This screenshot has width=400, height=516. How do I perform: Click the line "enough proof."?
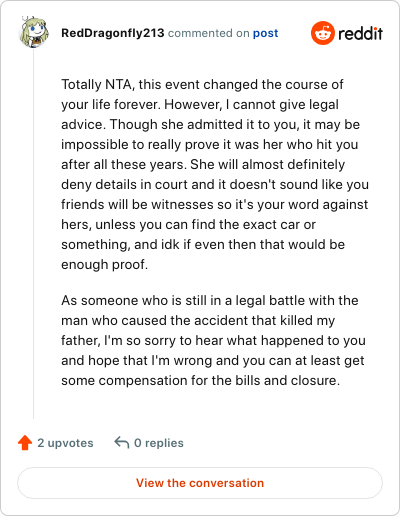pyautogui.click(x=104, y=264)
